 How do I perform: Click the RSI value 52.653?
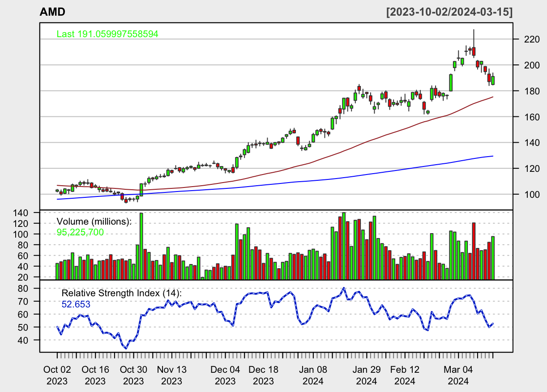coord(76,305)
